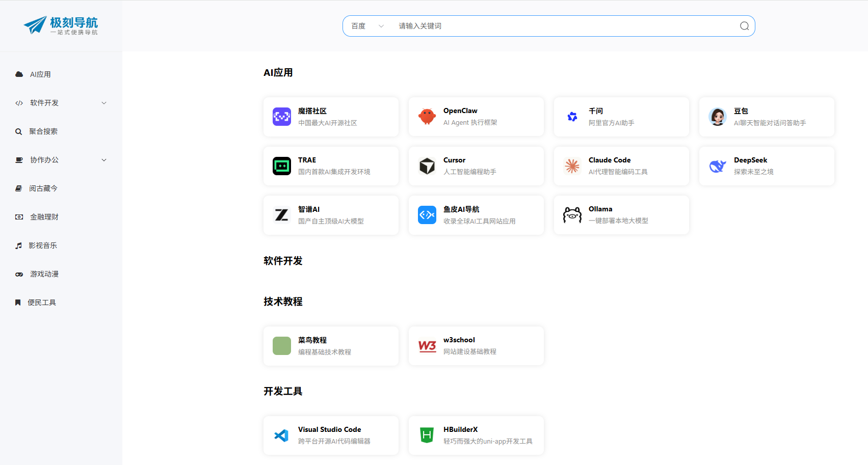The height and width of the screenshot is (465, 868).
Task: Click the cloud icon beside AI应用
Action: click(x=19, y=74)
